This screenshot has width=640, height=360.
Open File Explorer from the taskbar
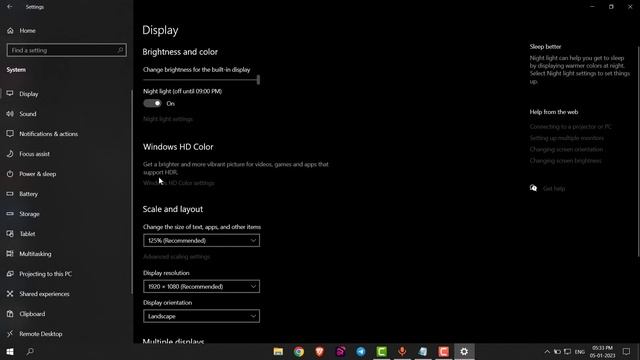pyautogui.click(x=278, y=351)
